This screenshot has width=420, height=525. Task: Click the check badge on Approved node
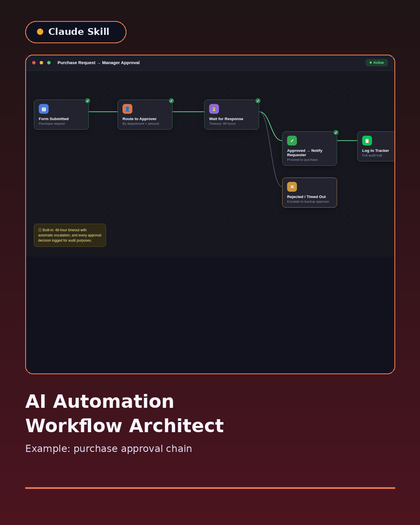(x=336, y=133)
